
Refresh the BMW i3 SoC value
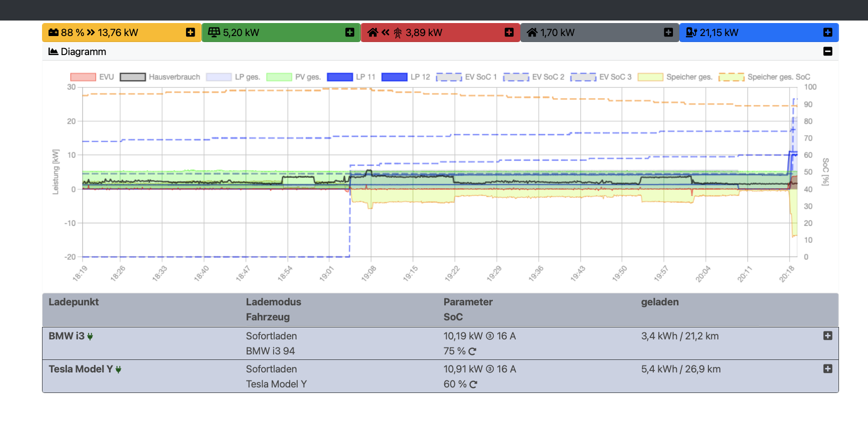click(x=472, y=351)
